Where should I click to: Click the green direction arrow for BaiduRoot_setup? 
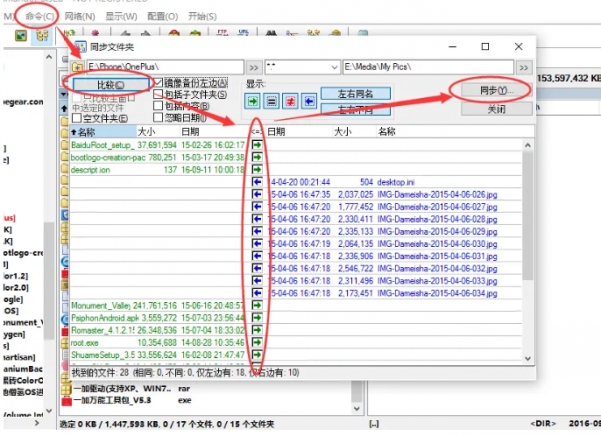(257, 144)
